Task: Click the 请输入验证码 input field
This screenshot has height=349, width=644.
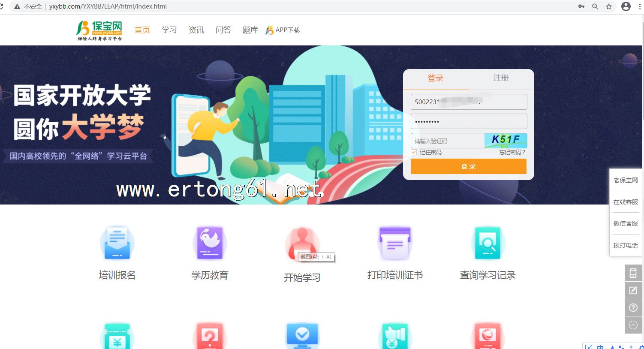Action: (x=447, y=141)
